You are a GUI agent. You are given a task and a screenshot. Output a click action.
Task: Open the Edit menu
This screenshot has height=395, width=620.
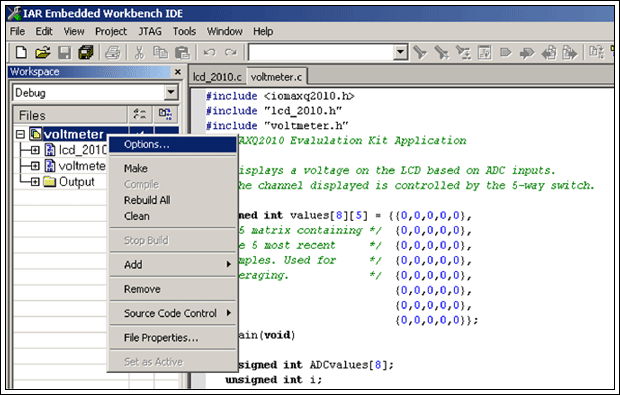(x=44, y=31)
